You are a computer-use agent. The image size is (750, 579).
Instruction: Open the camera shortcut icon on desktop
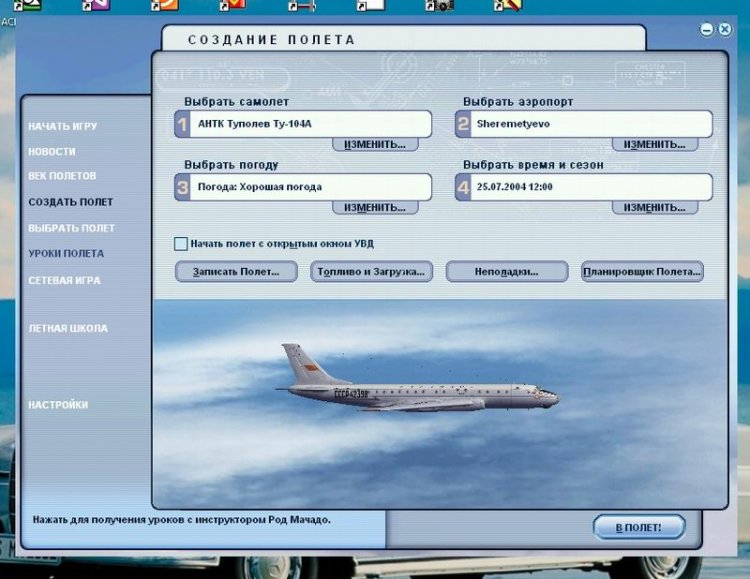tap(439, 5)
